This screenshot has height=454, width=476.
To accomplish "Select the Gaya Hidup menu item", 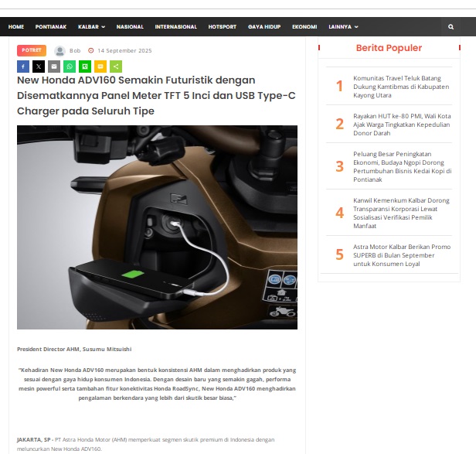I will (x=265, y=27).
